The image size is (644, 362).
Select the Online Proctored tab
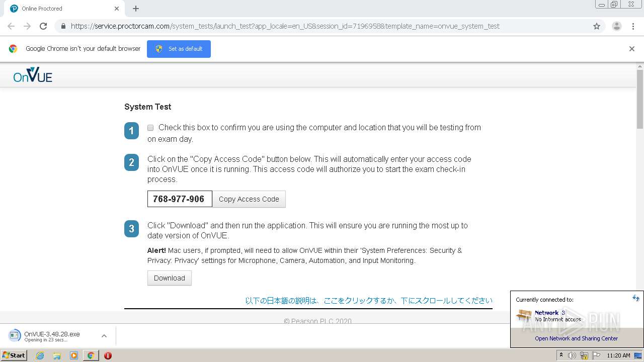click(64, 9)
